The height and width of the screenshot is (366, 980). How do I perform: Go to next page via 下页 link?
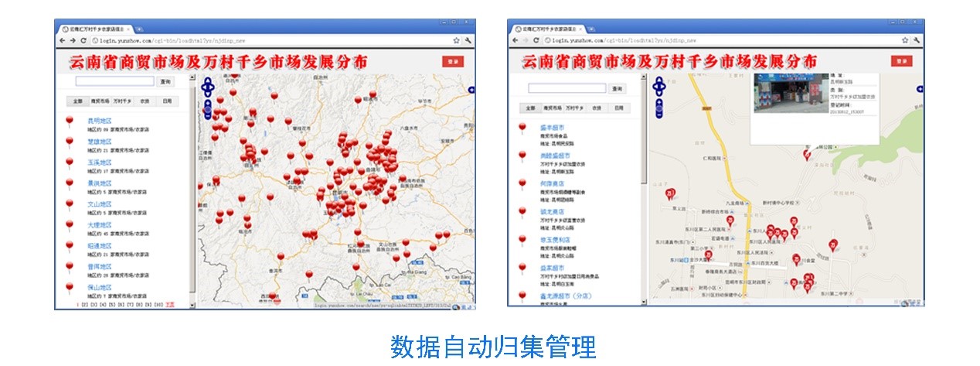point(170,305)
